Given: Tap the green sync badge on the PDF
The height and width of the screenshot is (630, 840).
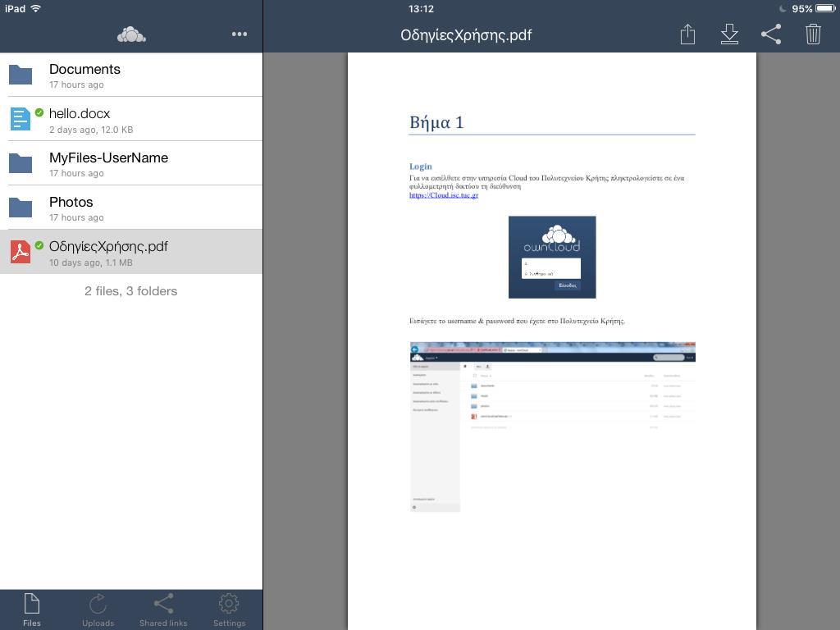Looking at the screenshot, I should (39, 245).
